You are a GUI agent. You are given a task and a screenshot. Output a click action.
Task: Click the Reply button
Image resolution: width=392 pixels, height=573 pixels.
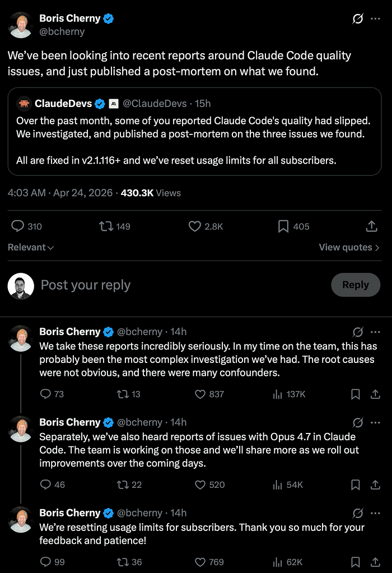tap(356, 285)
